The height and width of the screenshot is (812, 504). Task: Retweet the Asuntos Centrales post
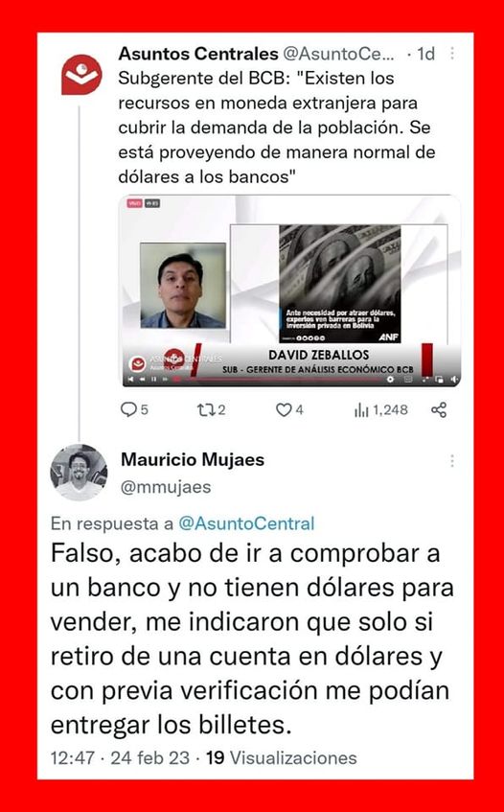click(x=205, y=410)
